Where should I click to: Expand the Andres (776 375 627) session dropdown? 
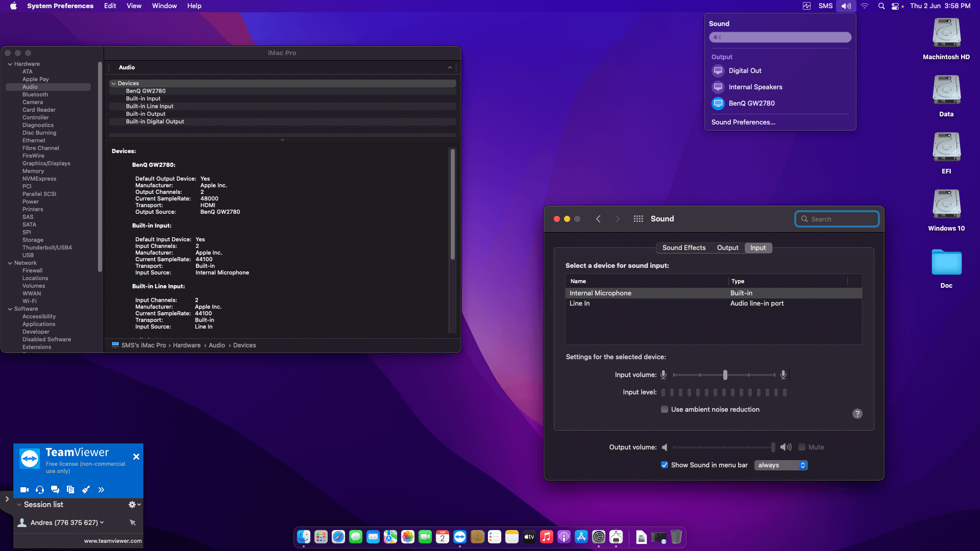pos(102,522)
